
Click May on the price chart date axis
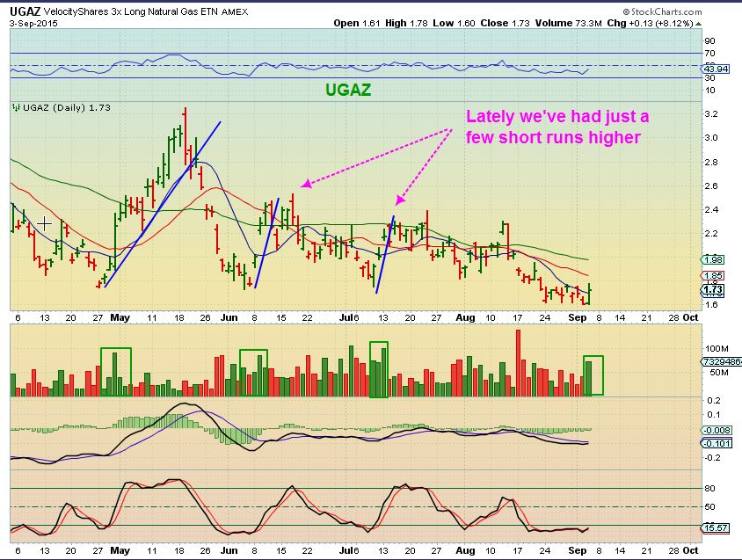pyautogui.click(x=120, y=317)
